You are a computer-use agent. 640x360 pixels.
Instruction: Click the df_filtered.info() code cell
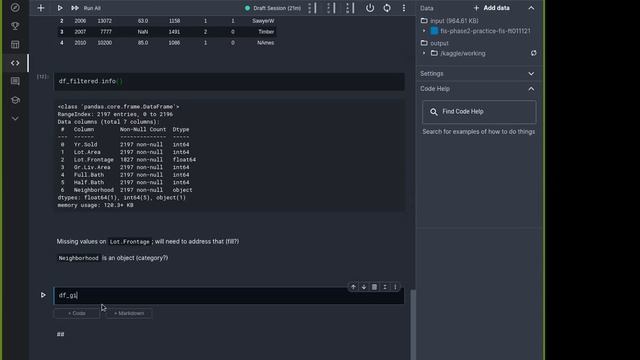229,81
